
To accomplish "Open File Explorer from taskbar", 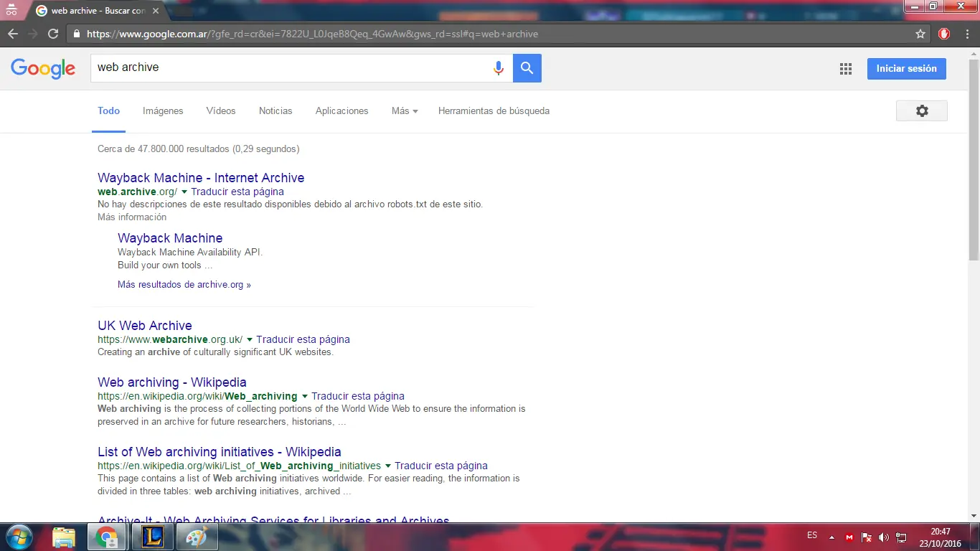I will pyautogui.click(x=64, y=537).
